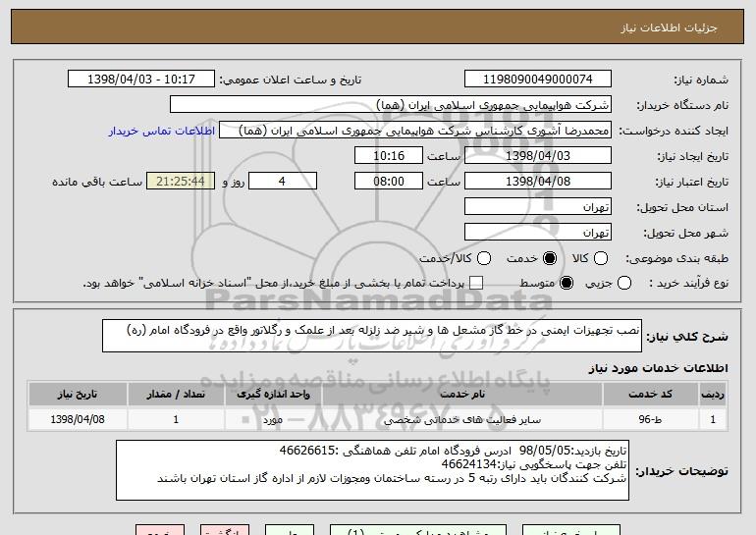Image resolution: width=756 pixels, height=535 pixels.
Task: Click the table date cell under تاریخ نیاز
Action: coord(78,419)
